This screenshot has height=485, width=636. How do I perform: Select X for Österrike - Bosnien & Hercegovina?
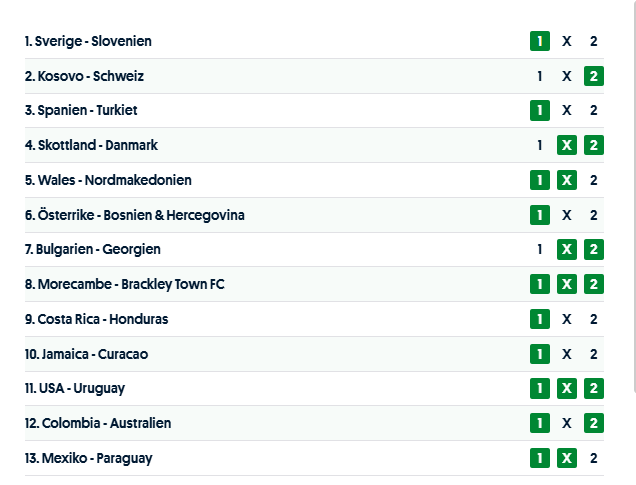(567, 215)
